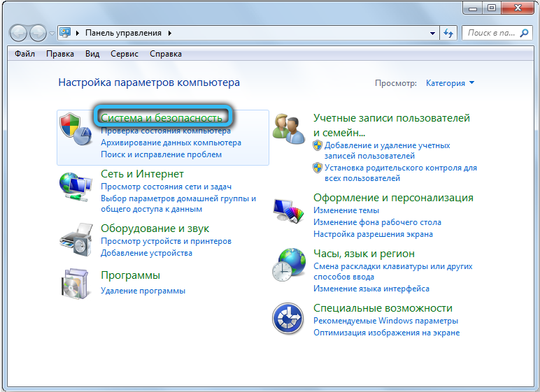Click the Network and Internet globe icon
Screen dimensions: 540x392
pos(76,187)
